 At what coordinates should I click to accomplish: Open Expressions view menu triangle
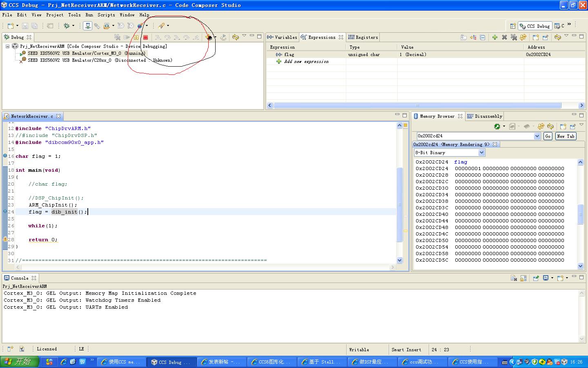pos(566,36)
